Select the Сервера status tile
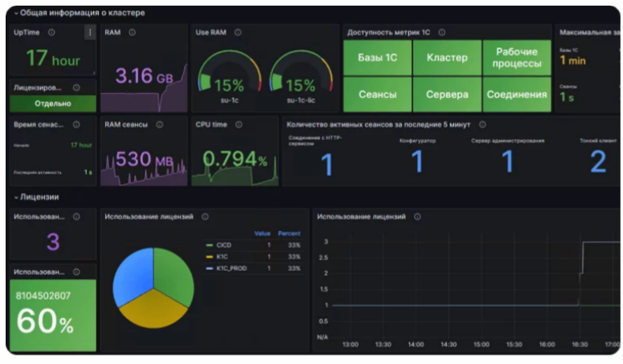The height and width of the screenshot is (364, 623). click(x=447, y=95)
